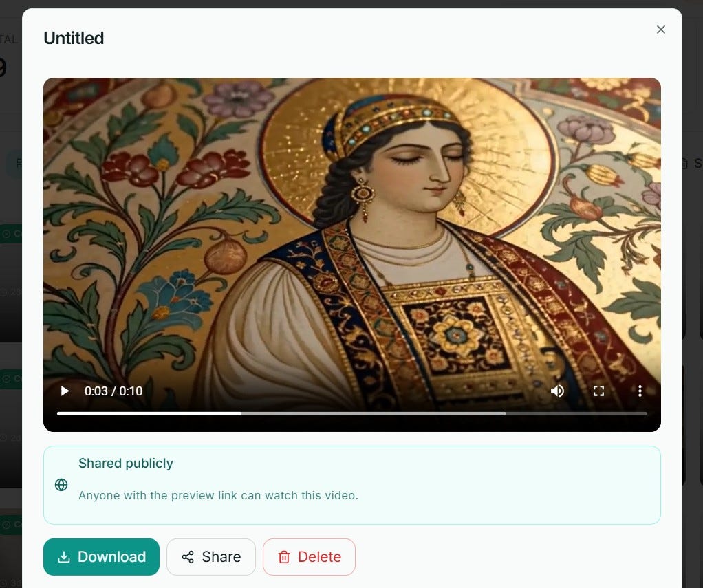
Task: Delete this video
Action: pyautogui.click(x=310, y=556)
